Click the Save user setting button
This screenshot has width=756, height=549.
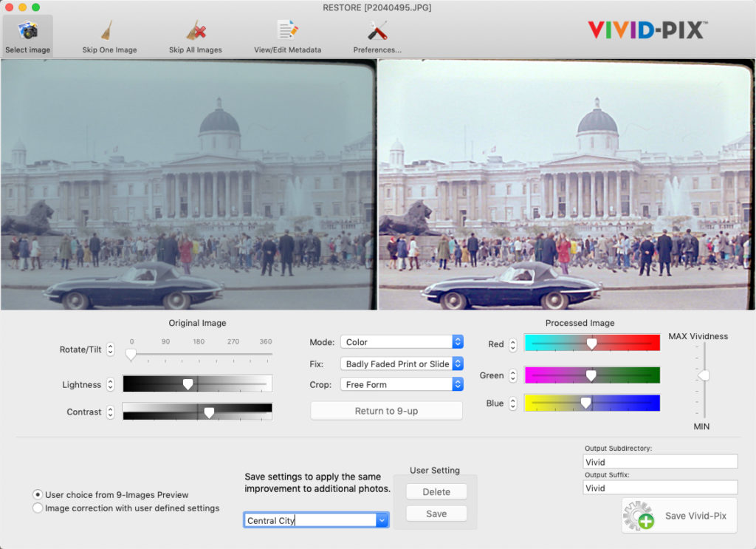pos(436,514)
